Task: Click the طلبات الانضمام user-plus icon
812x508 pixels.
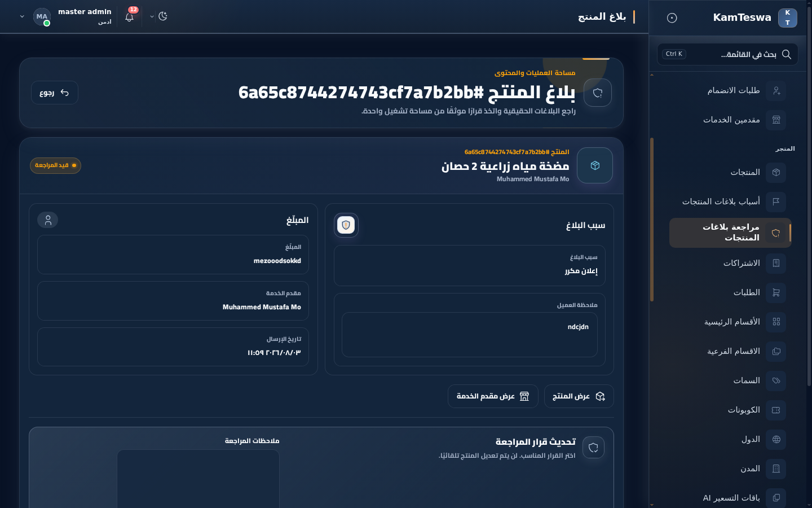Action: coord(776,90)
